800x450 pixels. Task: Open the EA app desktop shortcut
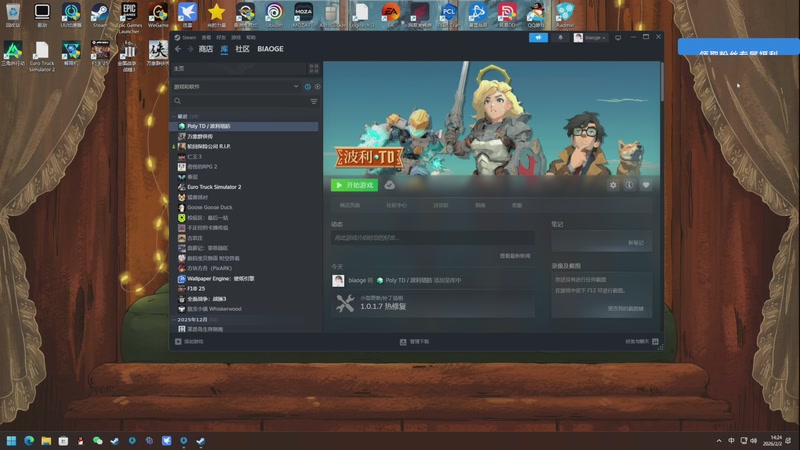click(x=390, y=15)
